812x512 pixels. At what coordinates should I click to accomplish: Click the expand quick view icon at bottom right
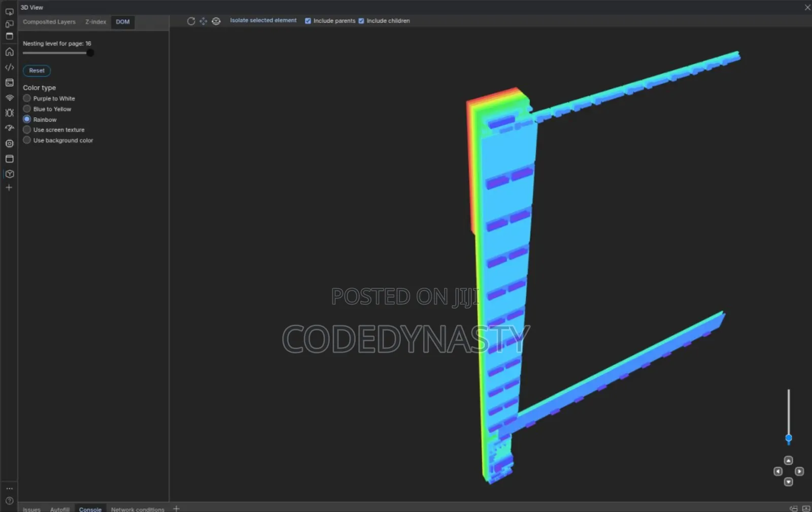click(x=806, y=508)
